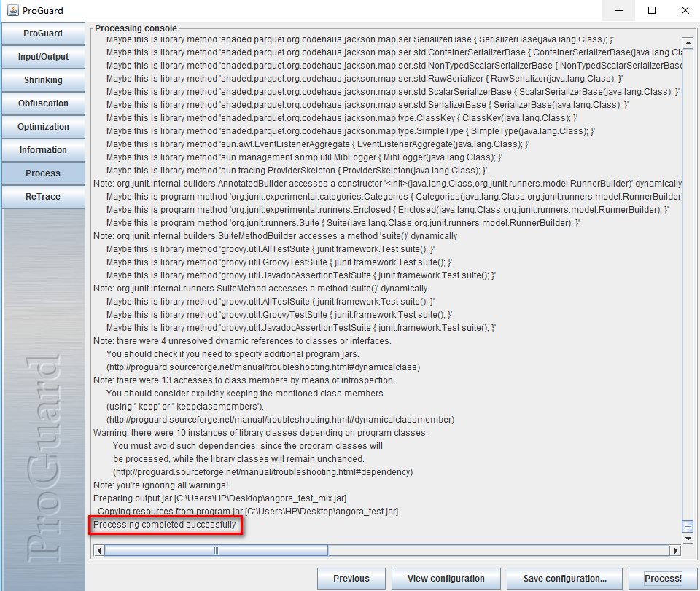
Task: Maximize the ProGuard window
Action: pyautogui.click(x=652, y=10)
